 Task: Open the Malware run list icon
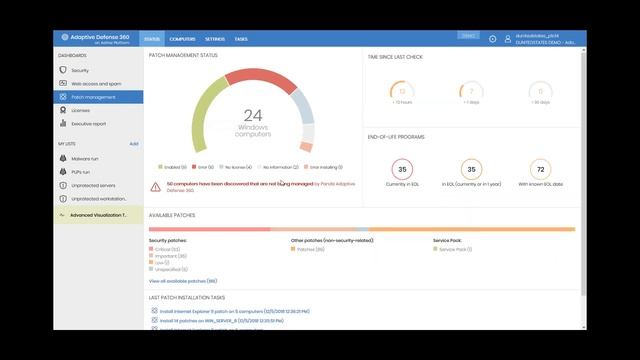pos(63,158)
